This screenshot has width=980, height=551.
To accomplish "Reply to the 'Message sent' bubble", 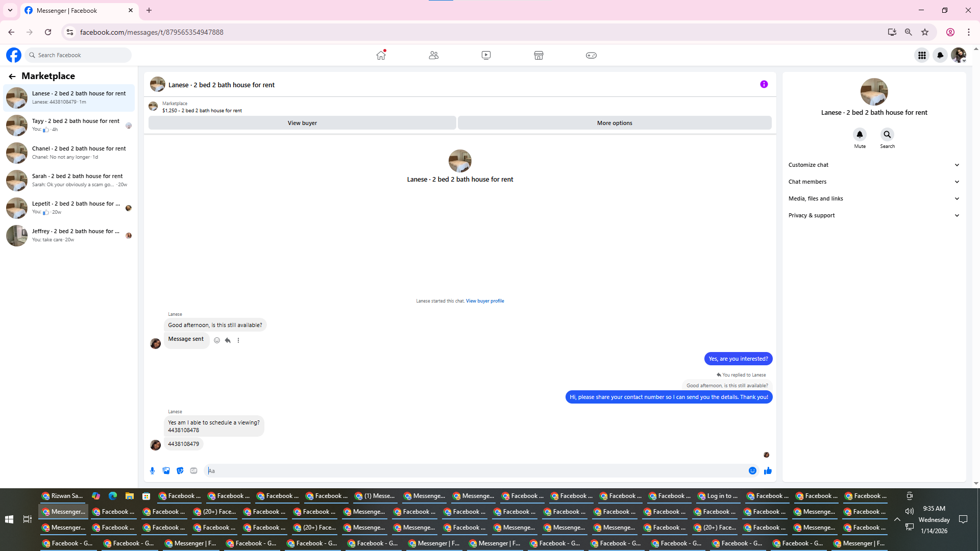I will coord(228,340).
